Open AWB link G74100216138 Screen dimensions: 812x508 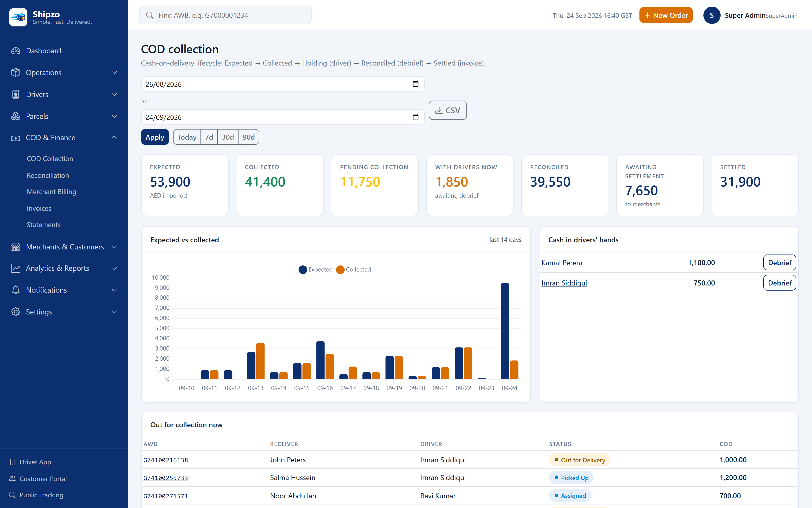pyautogui.click(x=165, y=460)
